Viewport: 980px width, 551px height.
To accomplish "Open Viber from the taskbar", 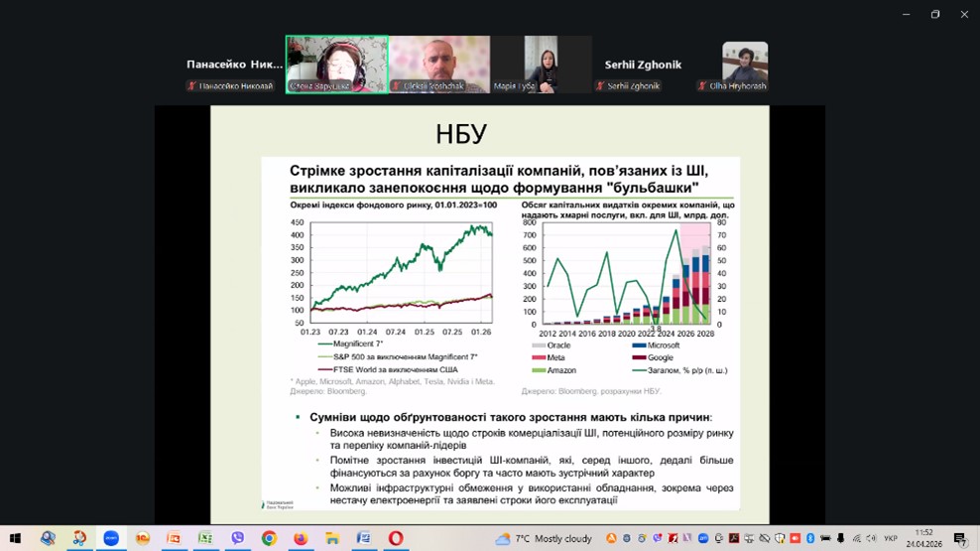I will pos(237,538).
